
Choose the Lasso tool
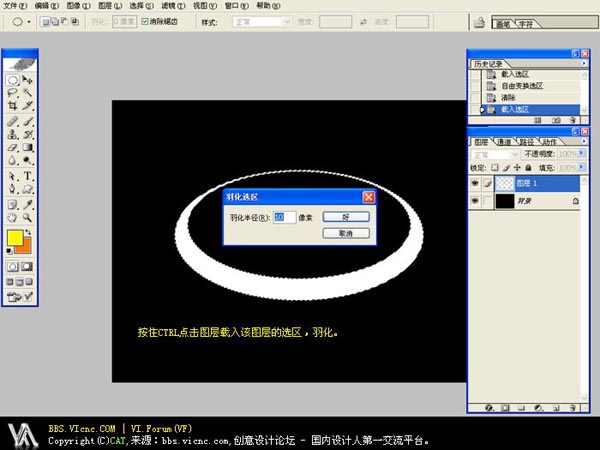pos(13,93)
